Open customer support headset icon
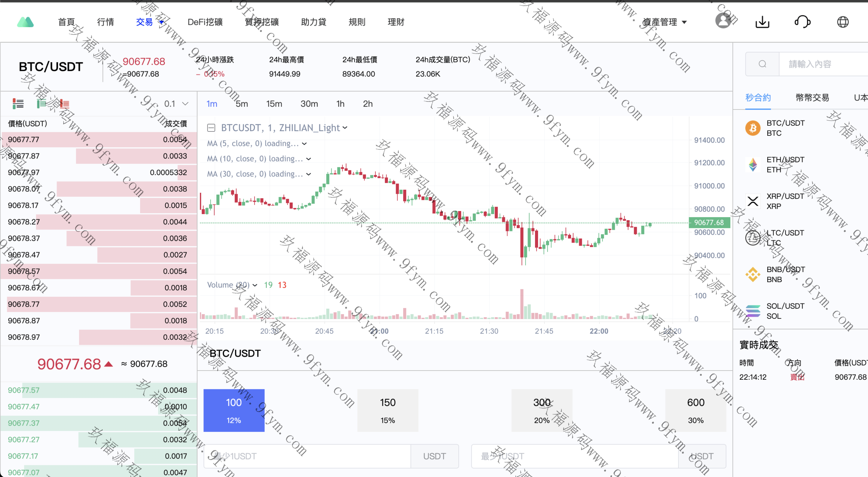868x477 pixels. click(x=802, y=22)
